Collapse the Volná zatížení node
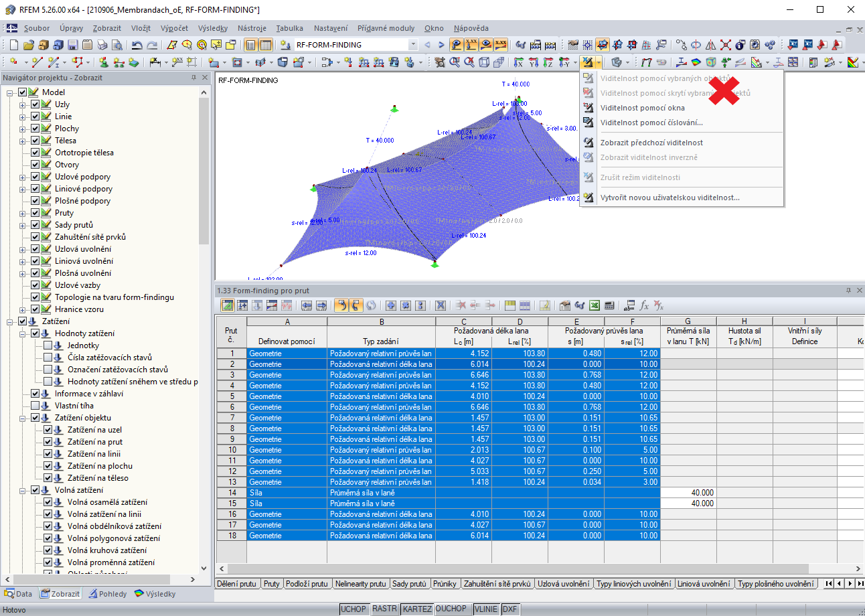This screenshot has height=616, width=865. pos(23,490)
